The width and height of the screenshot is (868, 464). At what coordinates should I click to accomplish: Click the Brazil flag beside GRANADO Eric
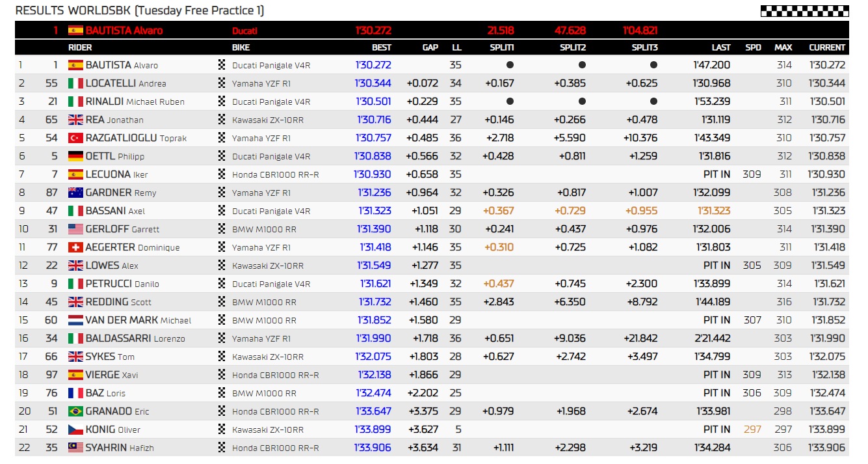[x=75, y=411]
